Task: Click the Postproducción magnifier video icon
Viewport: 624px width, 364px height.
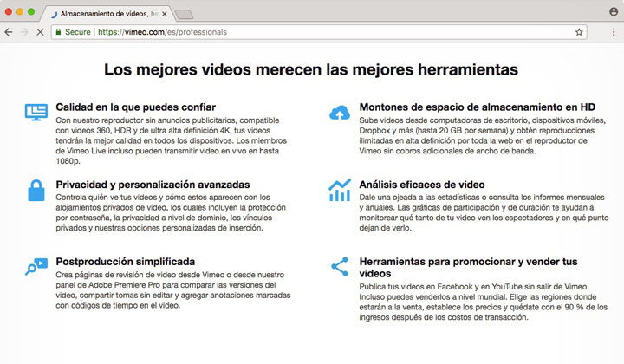Action: click(36, 267)
